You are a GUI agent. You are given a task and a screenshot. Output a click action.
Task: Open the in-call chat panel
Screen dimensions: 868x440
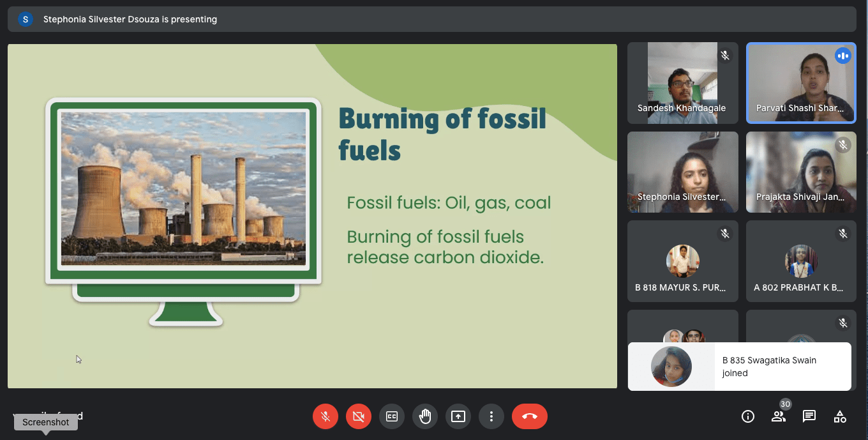tap(809, 416)
